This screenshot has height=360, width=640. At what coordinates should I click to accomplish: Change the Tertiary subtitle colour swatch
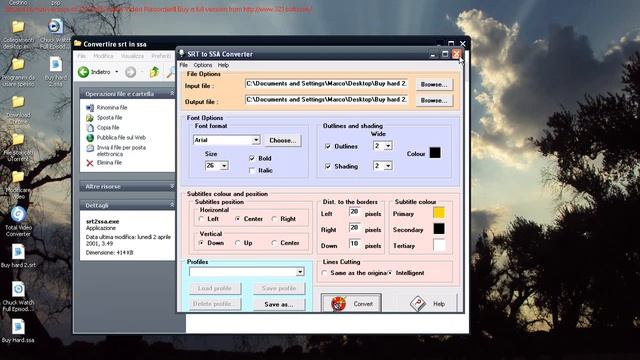(439, 245)
